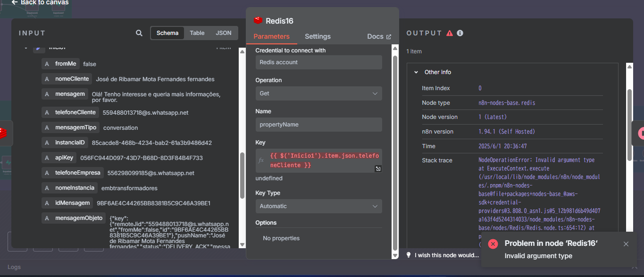Switch input view to Schema
The height and width of the screenshot is (277, 644).
(x=167, y=33)
